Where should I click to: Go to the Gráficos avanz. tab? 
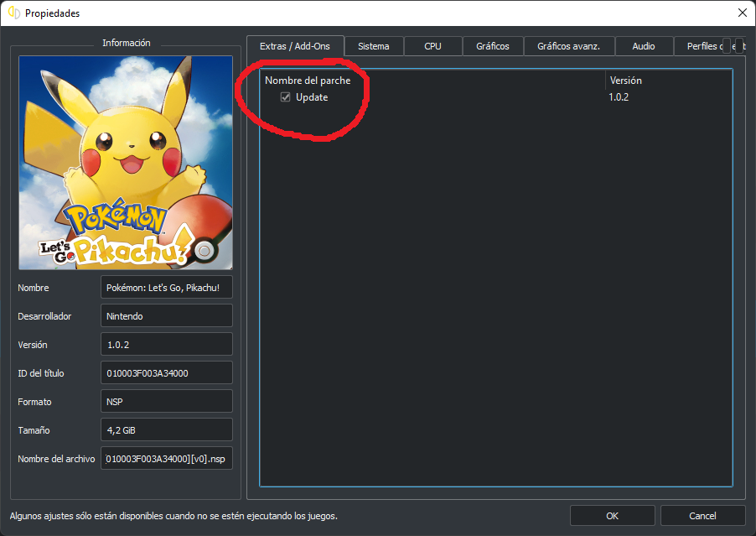568,46
